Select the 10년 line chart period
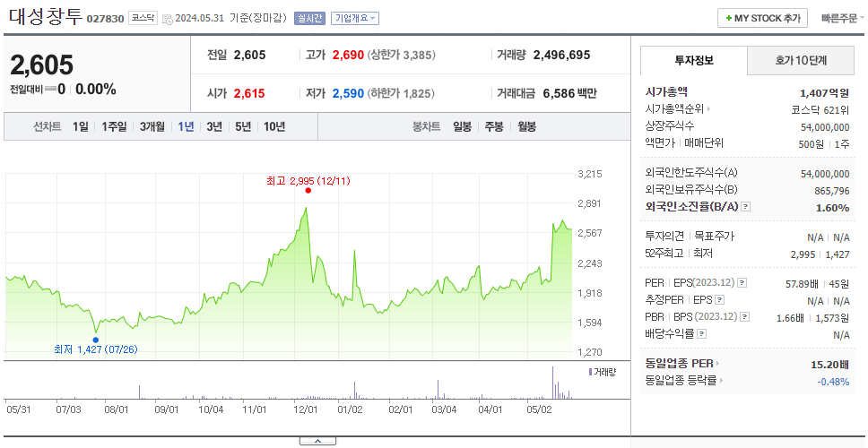The height and width of the screenshot is (448, 868). 274,126
